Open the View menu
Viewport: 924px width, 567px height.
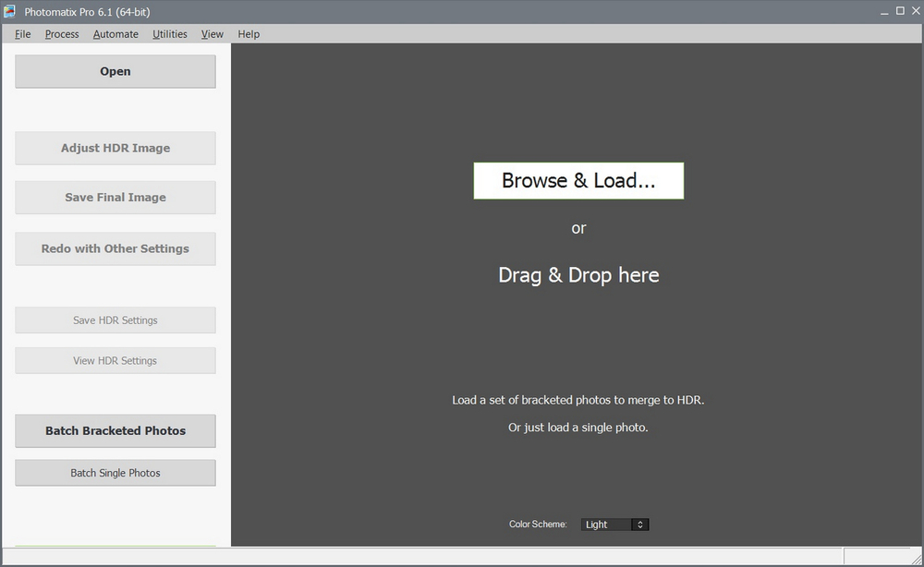pyautogui.click(x=213, y=34)
